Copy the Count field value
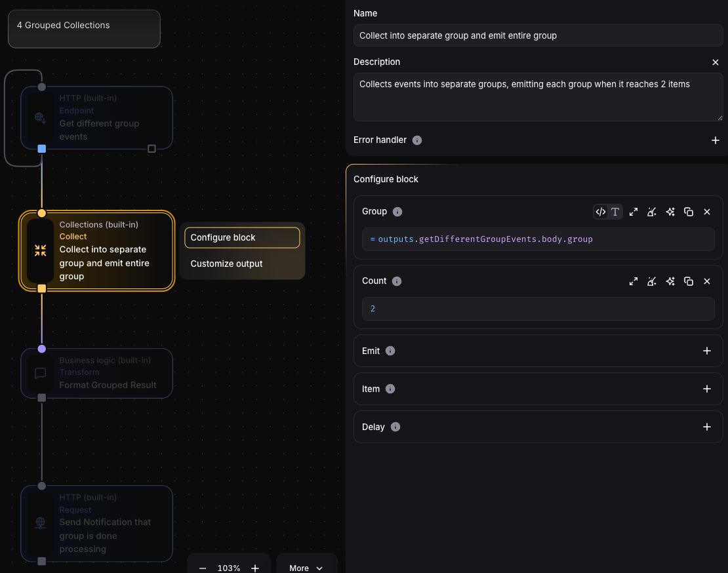This screenshot has width=728, height=573. (689, 281)
